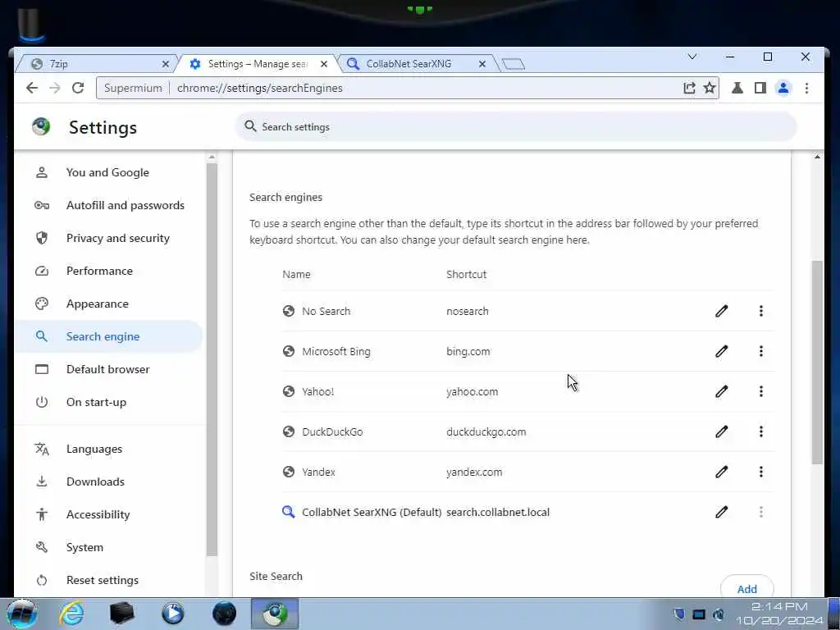Screen dimensions: 840x630
Task: Share this page from address bar
Action: [x=689, y=88]
